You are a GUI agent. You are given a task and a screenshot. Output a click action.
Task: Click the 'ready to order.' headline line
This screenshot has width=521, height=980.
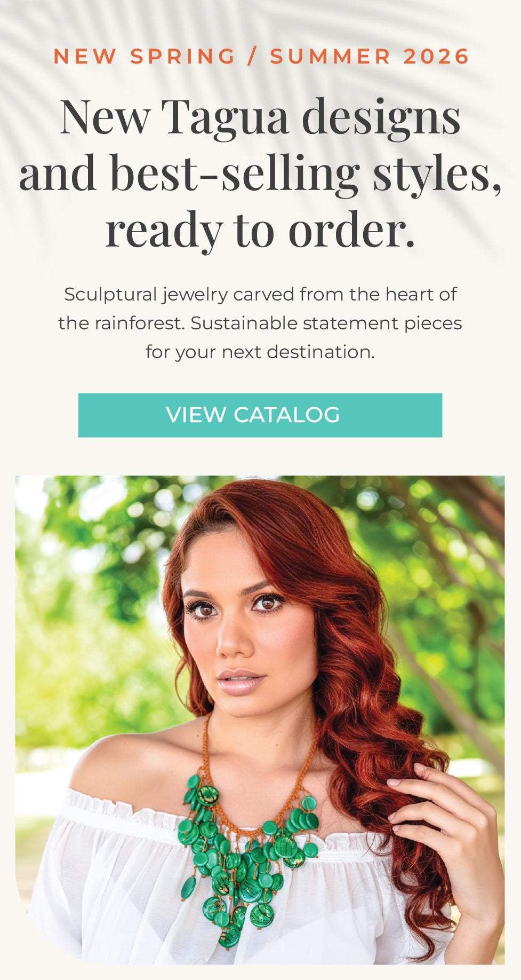click(x=260, y=231)
